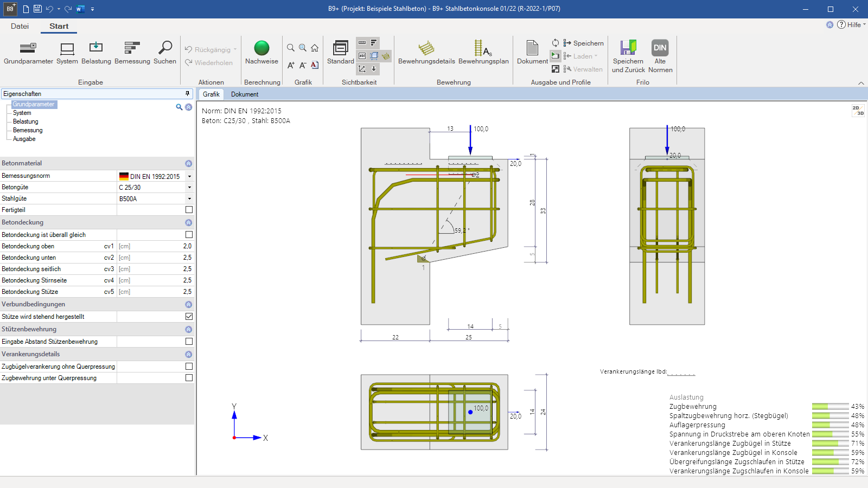This screenshot has width=868, height=488.
Task: Click Übergreifungslänge Zugschlaufen utilization bar
Action: [830, 462]
